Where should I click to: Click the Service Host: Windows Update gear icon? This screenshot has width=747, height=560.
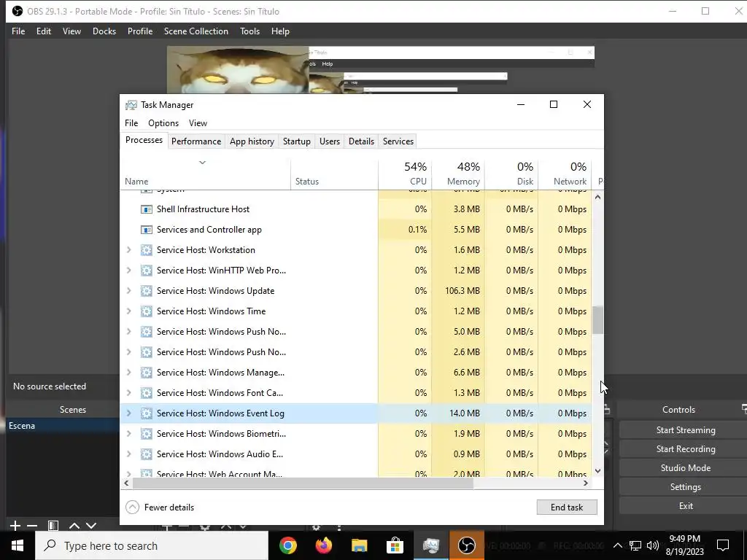(x=146, y=291)
